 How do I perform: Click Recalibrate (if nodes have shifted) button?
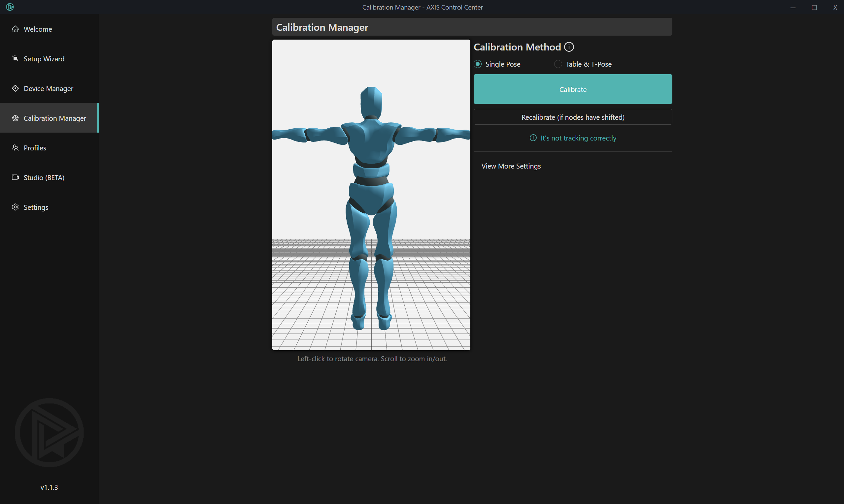coord(573,117)
